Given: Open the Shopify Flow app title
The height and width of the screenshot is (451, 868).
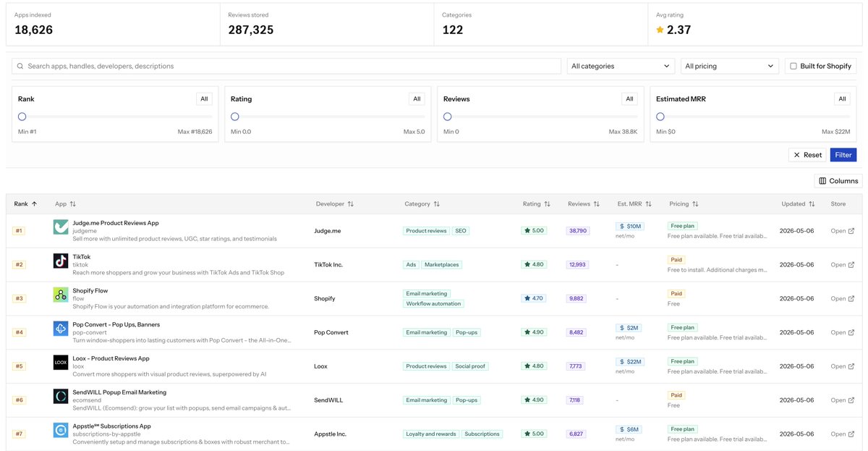Looking at the screenshot, I should coord(90,291).
